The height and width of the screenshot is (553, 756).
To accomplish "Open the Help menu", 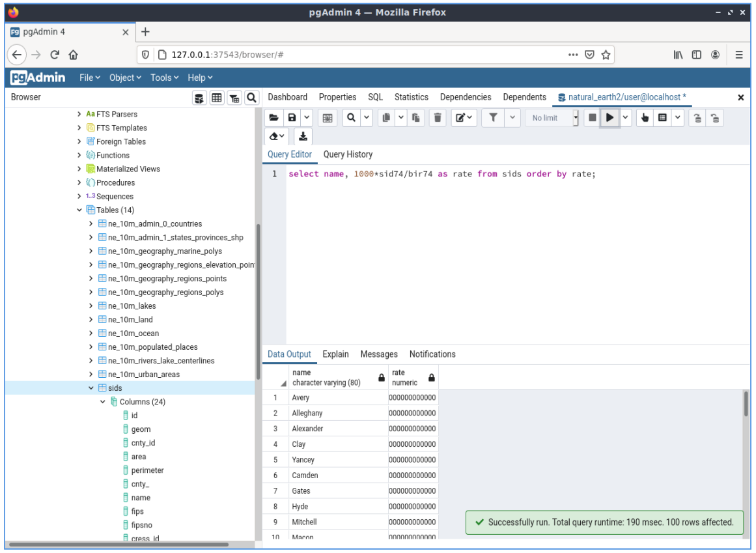I will click(x=200, y=78).
